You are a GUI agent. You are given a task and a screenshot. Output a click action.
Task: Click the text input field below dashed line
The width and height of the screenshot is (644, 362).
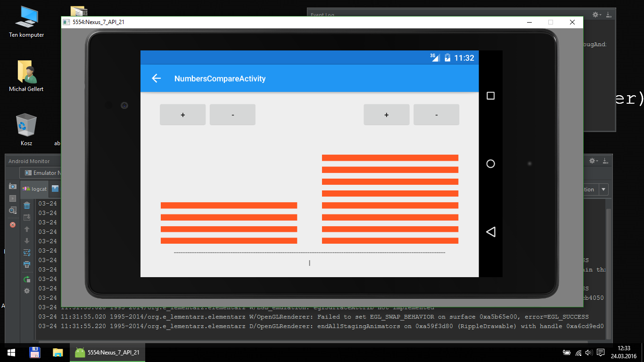[x=310, y=263]
